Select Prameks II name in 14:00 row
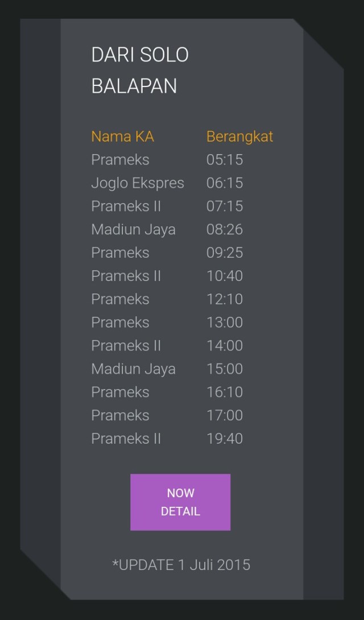364x620 pixels. 126,346
